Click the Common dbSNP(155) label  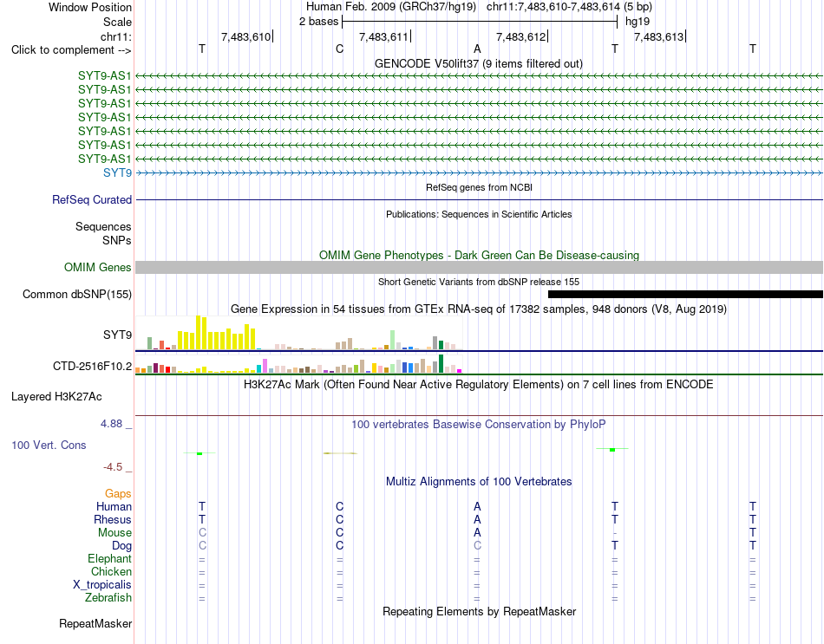tap(77, 294)
